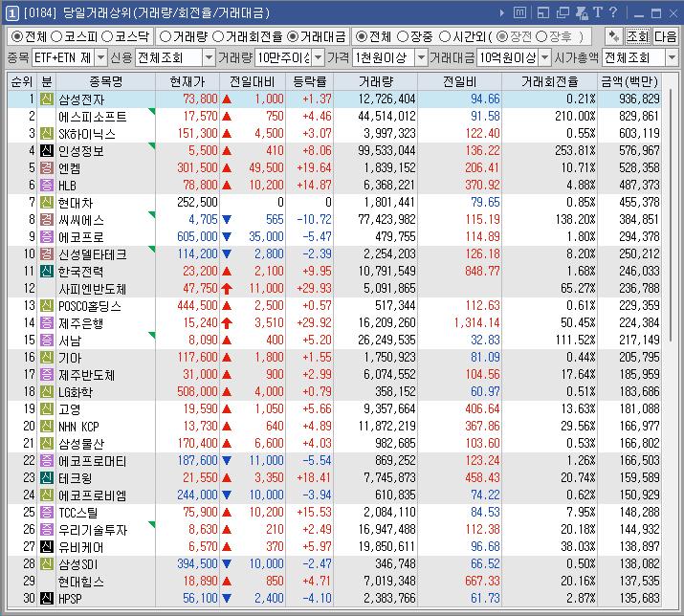Viewport: 684px width, 616px height.
Task: Click teal 신 badge on 한국전력 row
Action: tap(46, 271)
